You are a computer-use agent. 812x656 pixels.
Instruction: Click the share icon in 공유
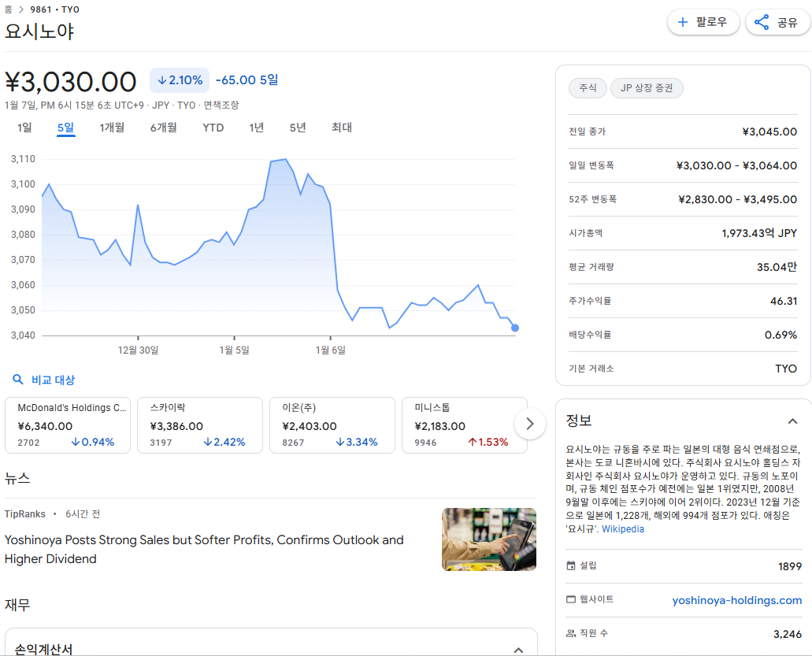tap(762, 22)
